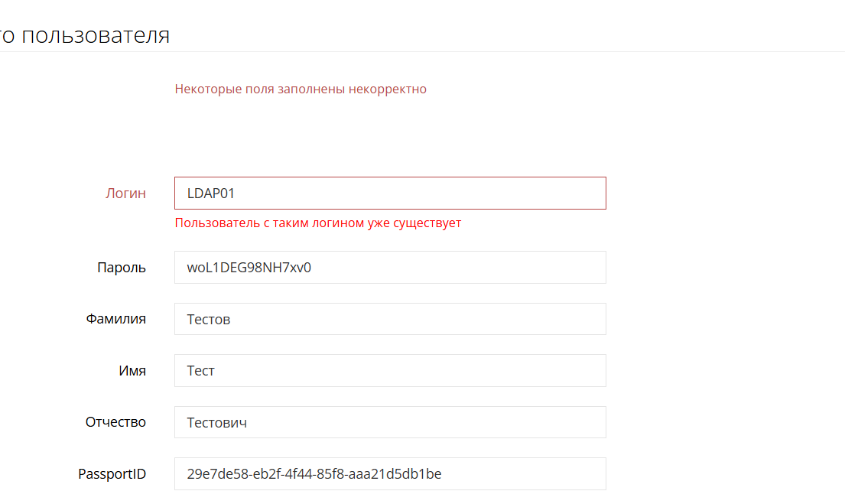This screenshot has height=504, width=845.
Task: Click the password value woL1DEG98NH7xv0
Action: pos(249,268)
